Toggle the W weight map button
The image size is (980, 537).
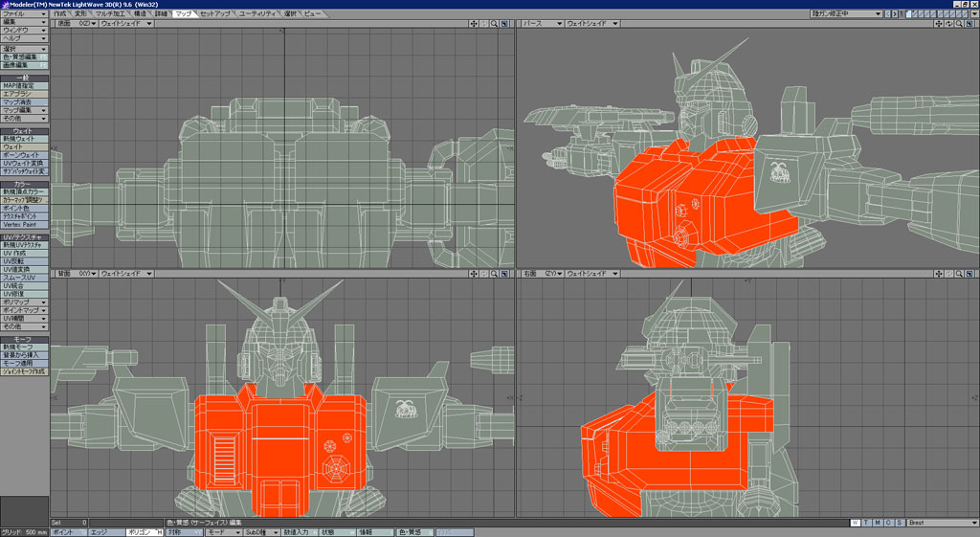point(855,523)
